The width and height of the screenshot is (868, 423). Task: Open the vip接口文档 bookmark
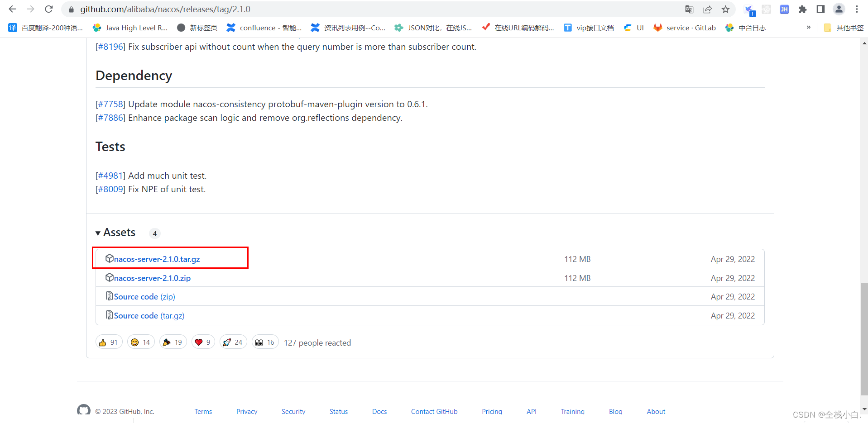pyautogui.click(x=589, y=28)
